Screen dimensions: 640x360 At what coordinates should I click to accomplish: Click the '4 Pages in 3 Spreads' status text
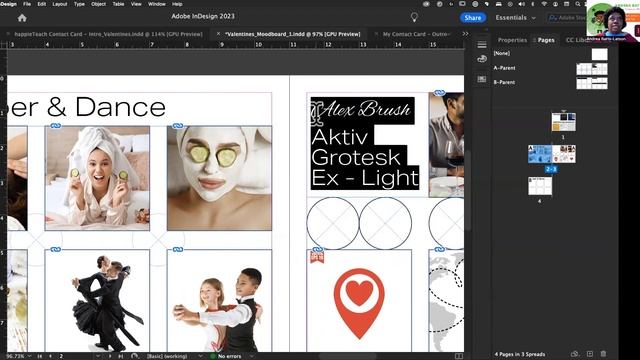coord(520,354)
